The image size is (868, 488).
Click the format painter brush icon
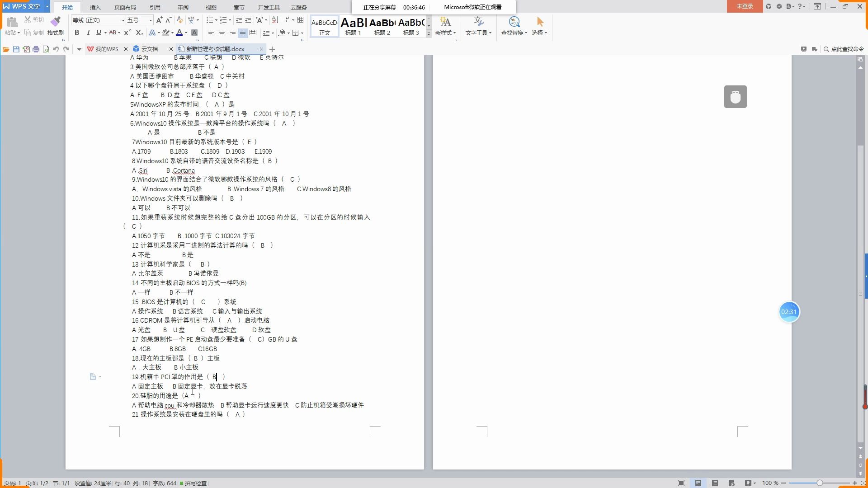[x=55, y=21]
